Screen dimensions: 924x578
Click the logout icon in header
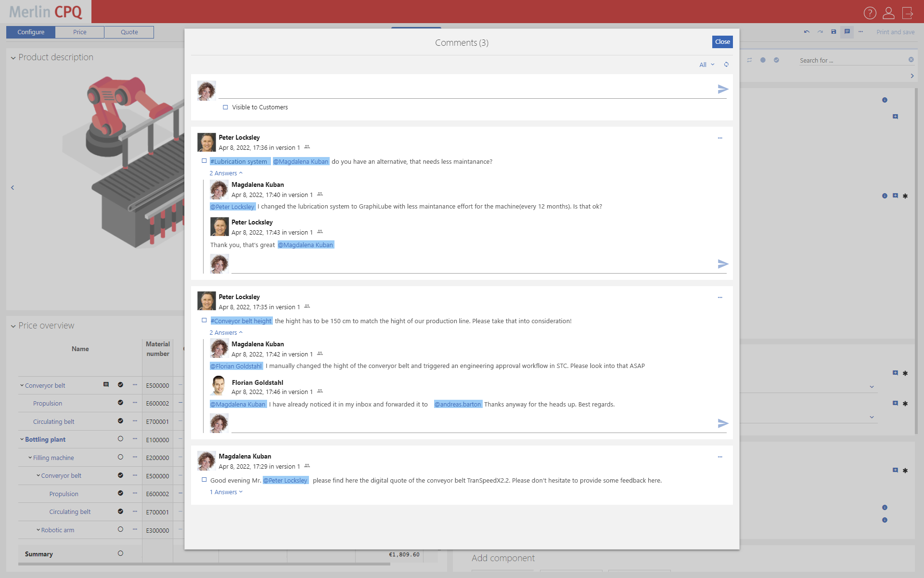pos(908,13)
